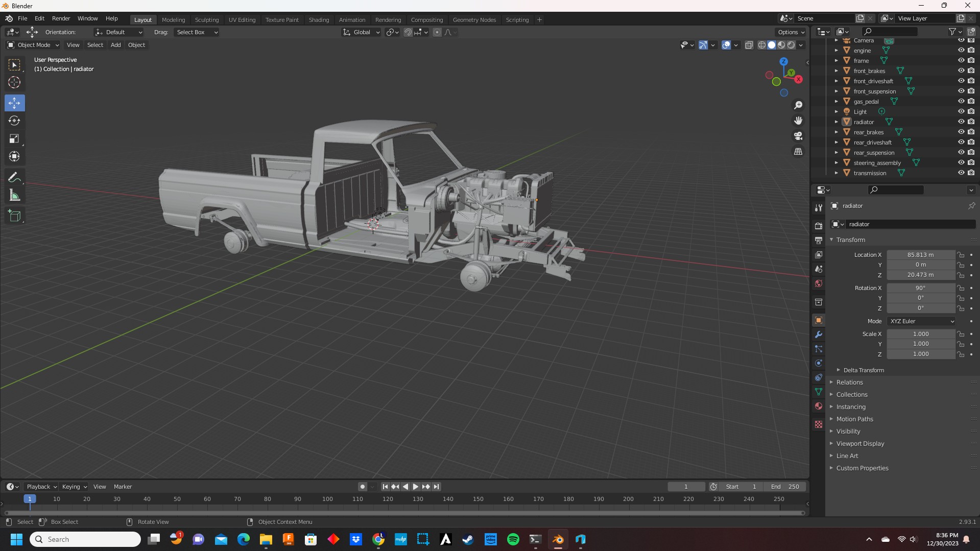The height and width of the screenshot is (551, 980).
Task: Click the Location X value field
Action: (920, 255)
